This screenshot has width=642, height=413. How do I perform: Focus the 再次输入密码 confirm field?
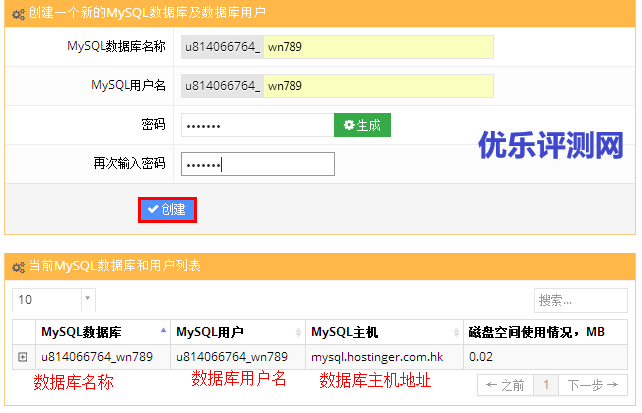[x=257, y=164]
